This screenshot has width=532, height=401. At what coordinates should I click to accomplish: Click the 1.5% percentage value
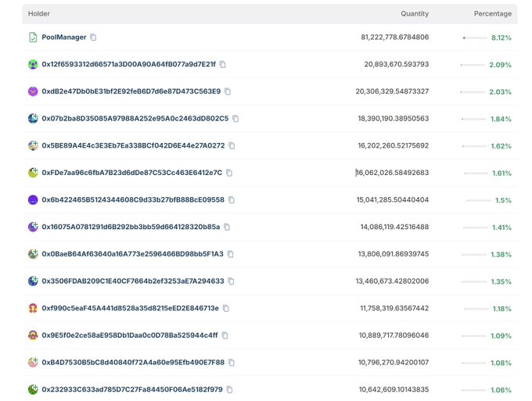click(503, 200)
